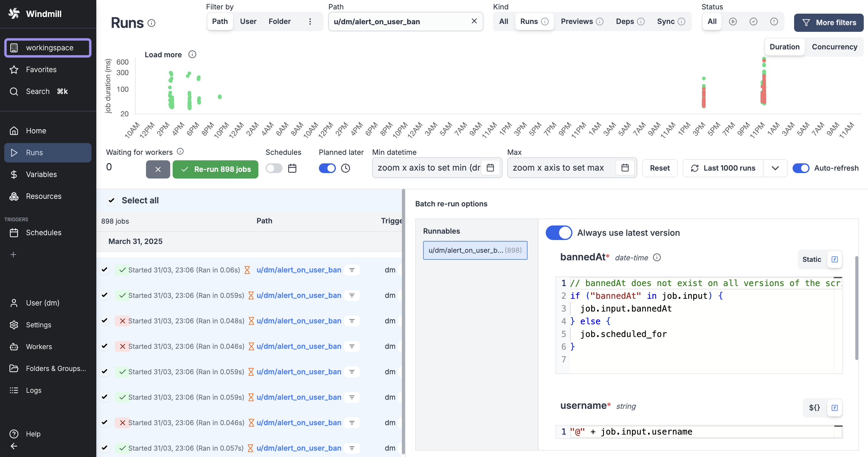Open the Logs sidebar entry
Image resolution: width=868 pixels, height=457 pixels.
(33, 390)
